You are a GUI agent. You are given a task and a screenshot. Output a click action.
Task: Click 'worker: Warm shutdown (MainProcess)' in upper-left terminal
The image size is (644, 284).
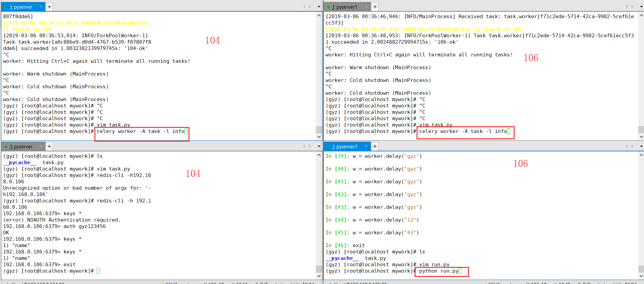click(56, 74)
